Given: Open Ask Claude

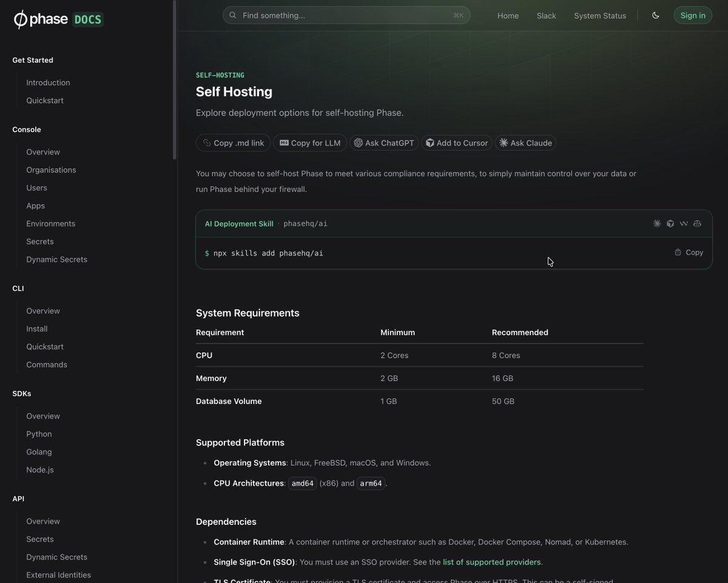Looking at the screenshot, I should pyautogui.click(x=525, y=143).
